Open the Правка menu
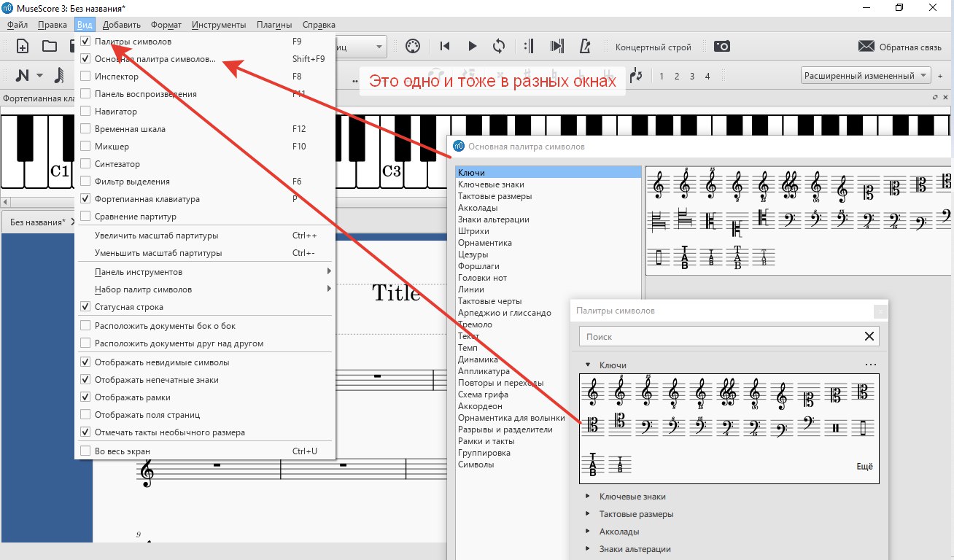 (x=52, y=25)
